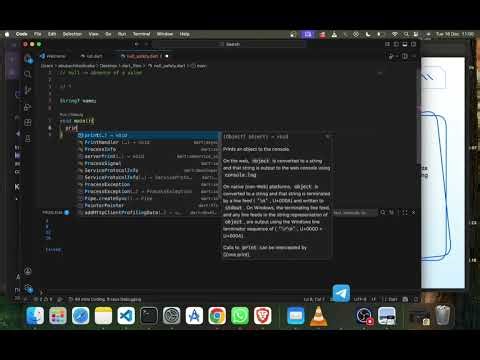Launch Safari from the Dock
This screenshot has height=360, width=480.
click(80, 315)
